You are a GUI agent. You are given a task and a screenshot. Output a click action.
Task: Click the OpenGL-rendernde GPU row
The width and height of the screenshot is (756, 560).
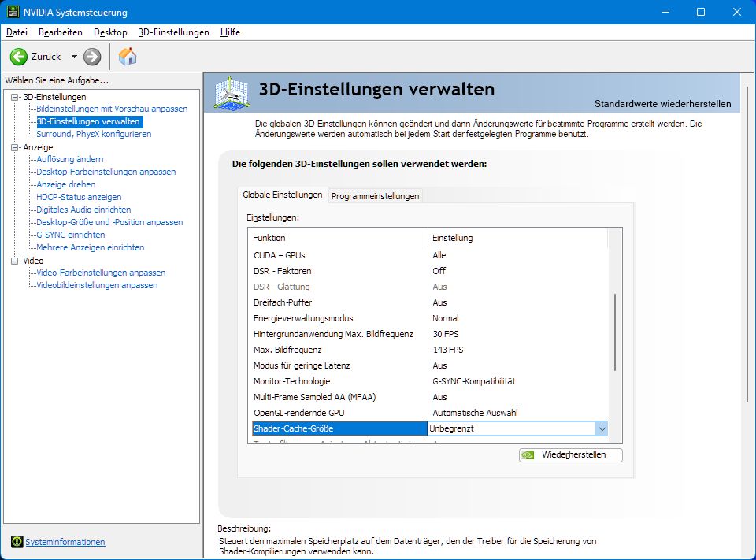429,413
